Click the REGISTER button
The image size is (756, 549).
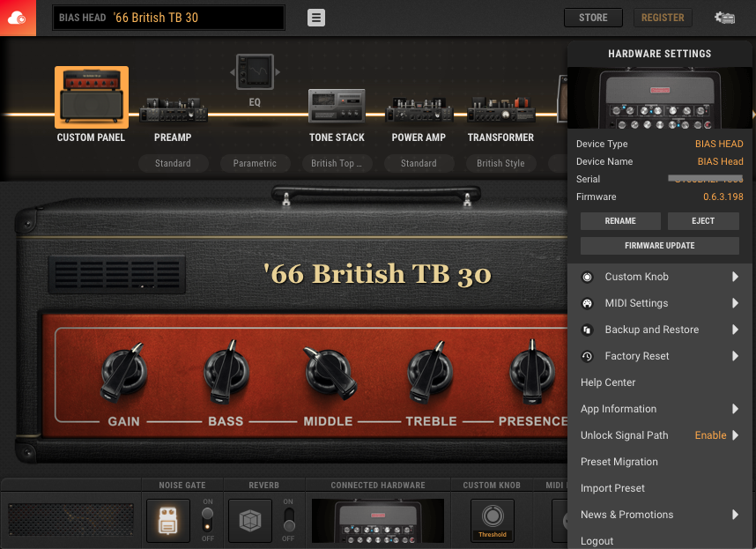(x=663, y=18)
